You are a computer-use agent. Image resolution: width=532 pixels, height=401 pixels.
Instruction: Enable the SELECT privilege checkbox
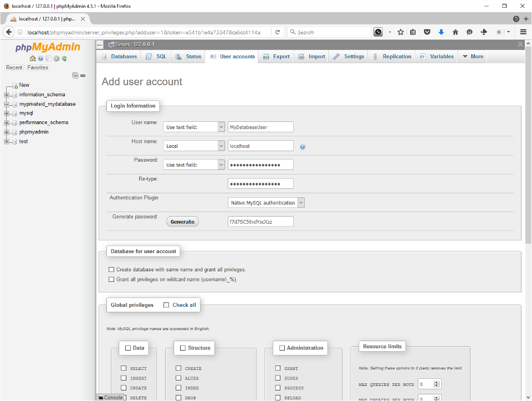coord(124,368)
